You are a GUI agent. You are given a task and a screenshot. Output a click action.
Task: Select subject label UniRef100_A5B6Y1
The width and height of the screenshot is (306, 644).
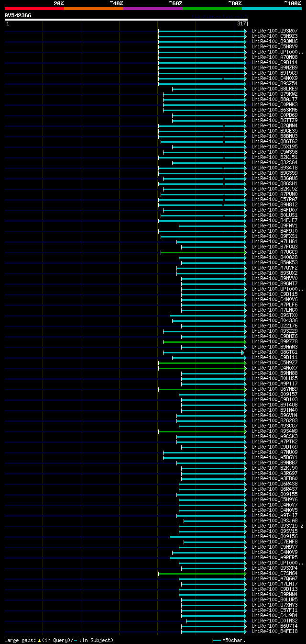click(274, 458)
